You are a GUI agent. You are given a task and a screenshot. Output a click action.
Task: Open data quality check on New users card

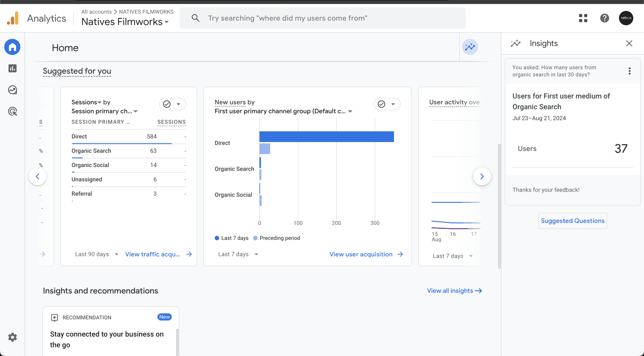(x=387, y=104)
